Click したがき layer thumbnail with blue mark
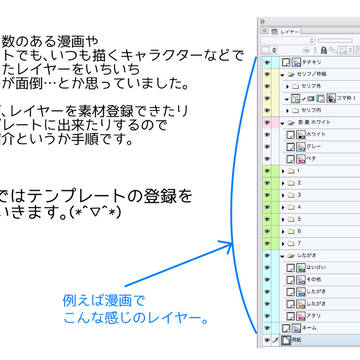Viewport: 360px width, 360px height. click(301, 291)
